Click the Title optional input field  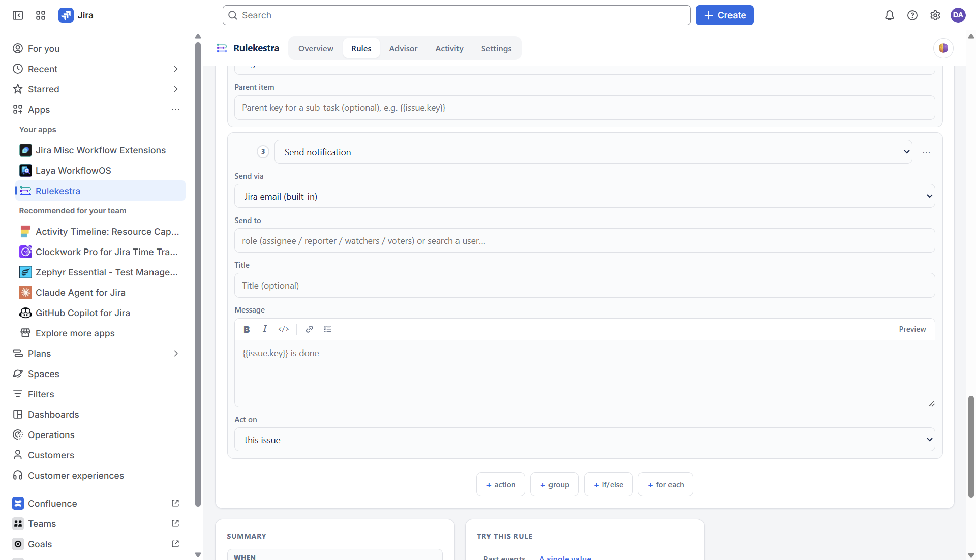coord(585,286)
